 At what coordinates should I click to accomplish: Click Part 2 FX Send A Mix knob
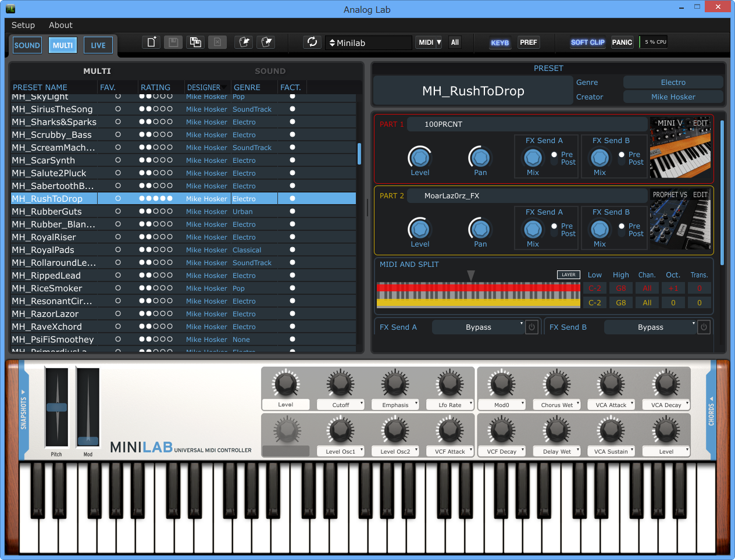click(533, 229)
